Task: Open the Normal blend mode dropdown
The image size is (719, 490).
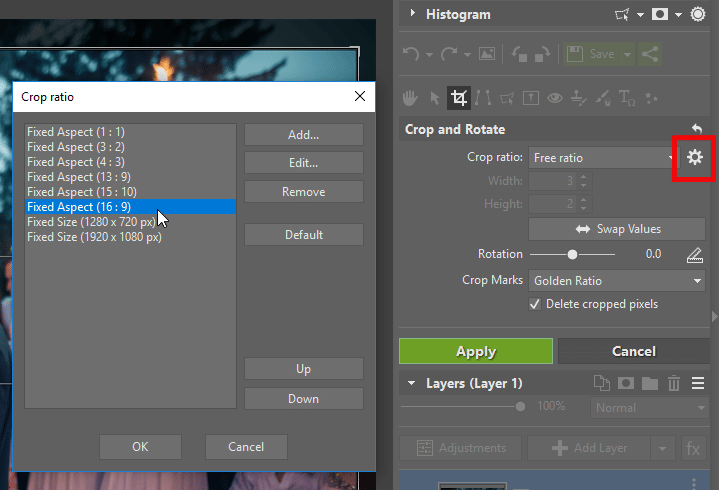Action: 650,407
